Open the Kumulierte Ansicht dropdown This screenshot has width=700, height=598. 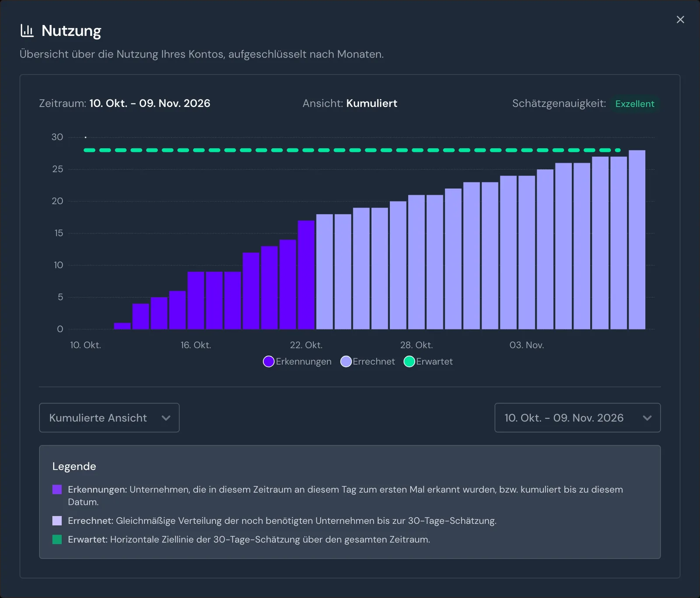click(109, 418)
